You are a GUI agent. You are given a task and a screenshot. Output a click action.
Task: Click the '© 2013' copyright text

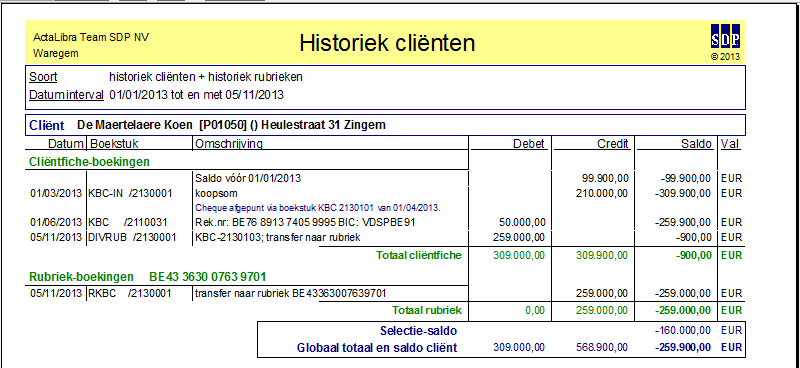(725, 57)
